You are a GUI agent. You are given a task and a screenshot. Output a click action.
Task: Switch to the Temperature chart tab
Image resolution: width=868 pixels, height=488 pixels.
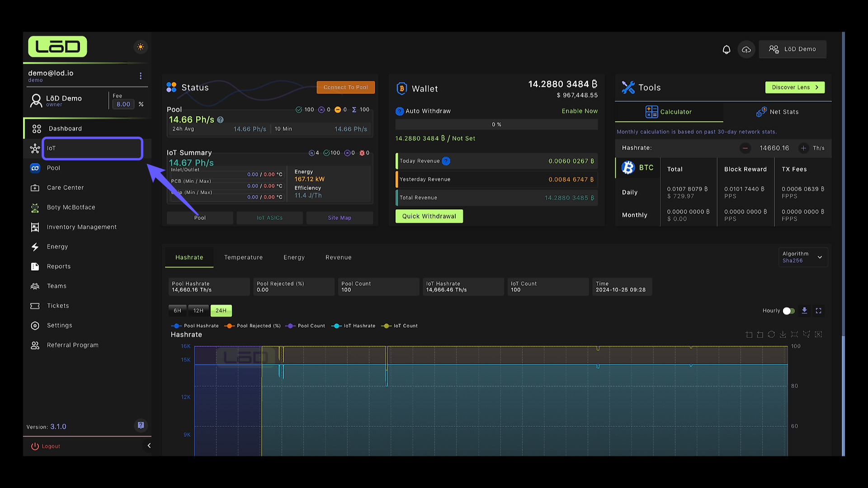243,258
